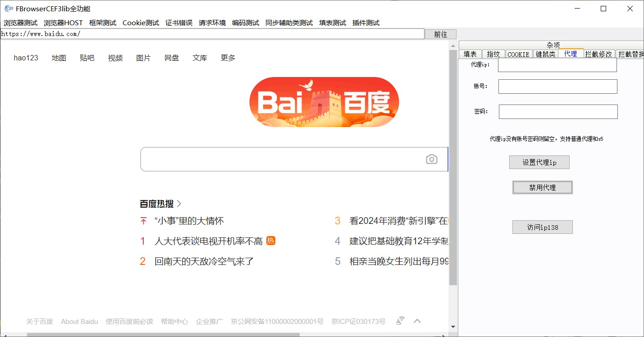Click the FBrowserCEF3lib app icon in the title bar
Screen dimensions: 644x337
point(9,9)
